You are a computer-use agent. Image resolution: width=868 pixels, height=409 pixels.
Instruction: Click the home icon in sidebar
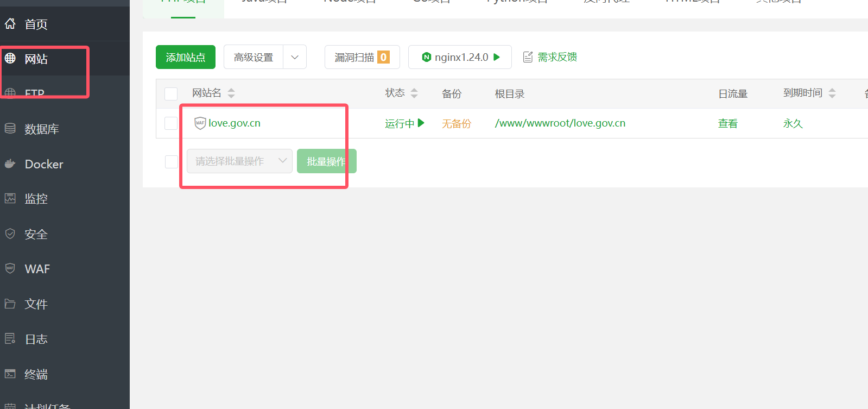pos(10,24)
